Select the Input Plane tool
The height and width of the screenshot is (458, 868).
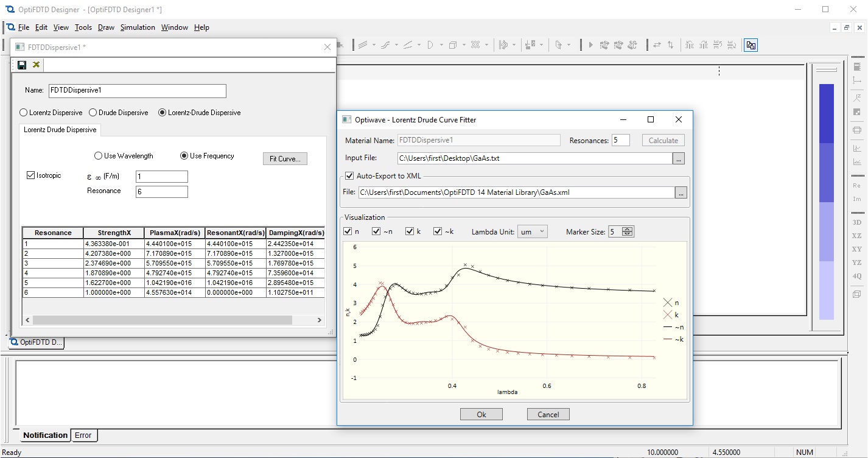(503, 45)
